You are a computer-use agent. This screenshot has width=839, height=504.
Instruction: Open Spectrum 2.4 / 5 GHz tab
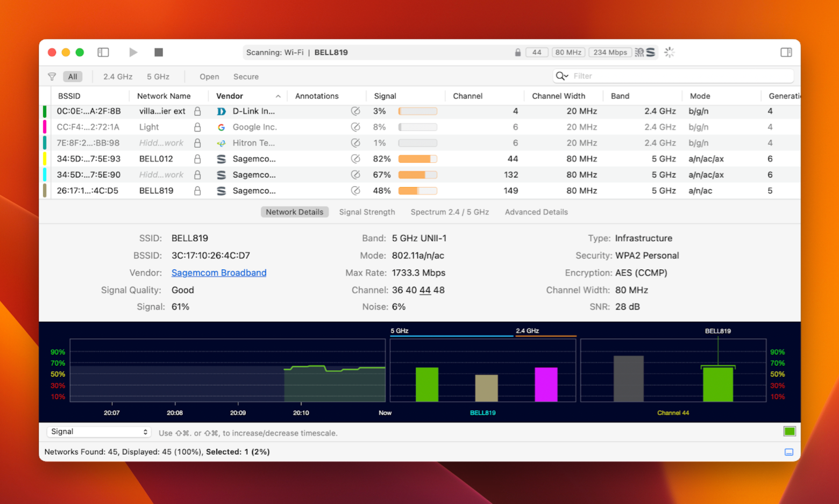coord(450,212)
